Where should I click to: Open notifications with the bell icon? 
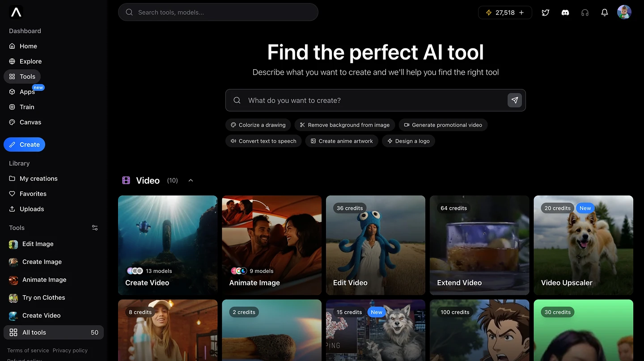604,13
